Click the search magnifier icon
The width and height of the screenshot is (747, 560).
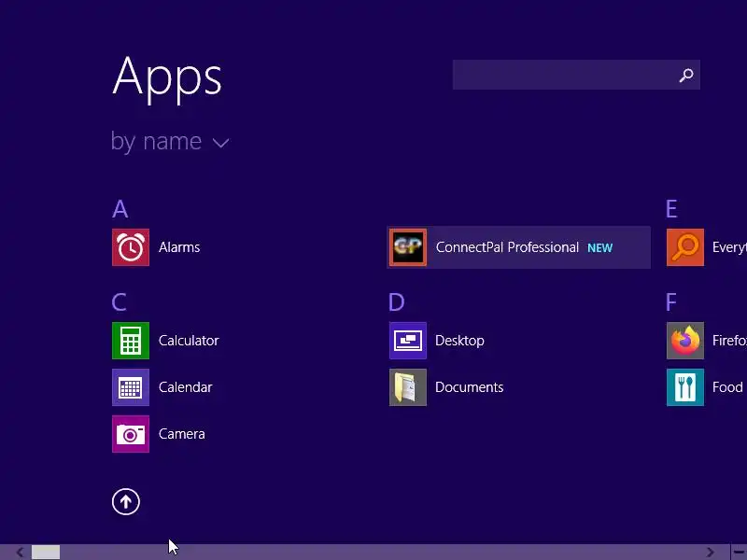686,75
